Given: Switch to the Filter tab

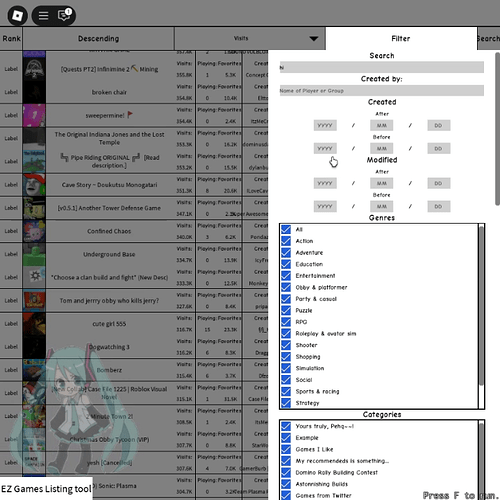Looking at the screenshot, I should 401,38.
